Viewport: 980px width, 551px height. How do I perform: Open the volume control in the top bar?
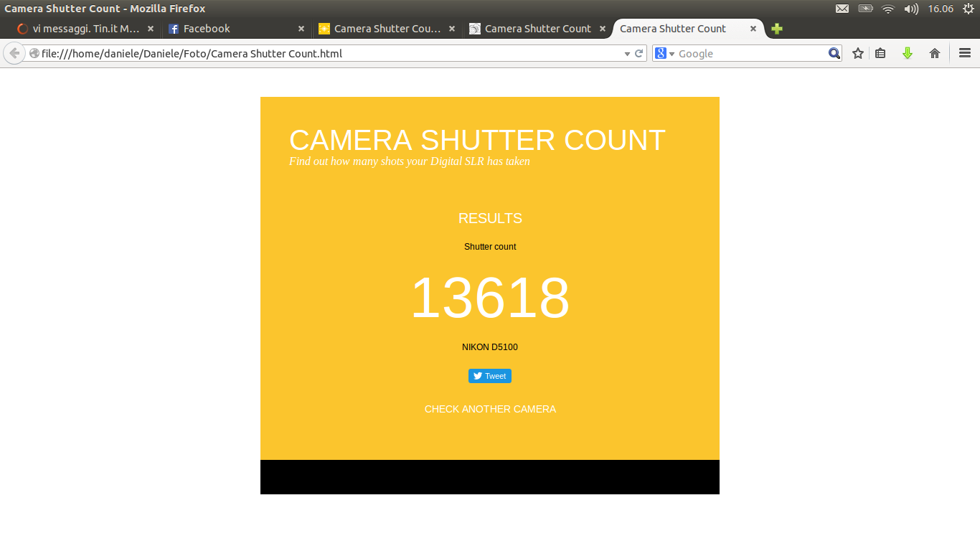[x=911, y=9]
